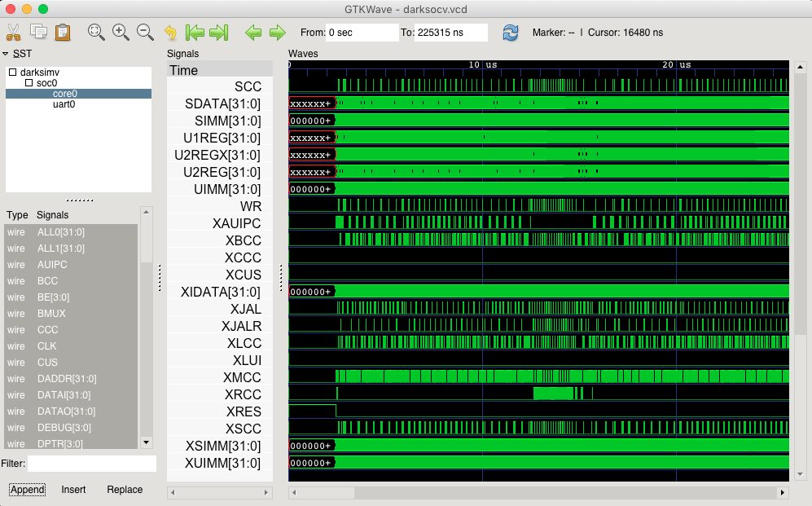Click the Replace button
The image size is (812, 506).
pos(124,490)
